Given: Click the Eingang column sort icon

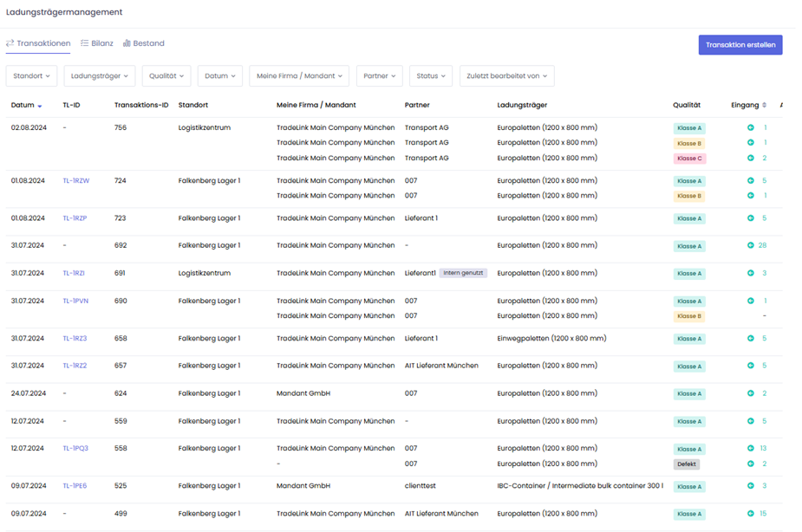Looking at the screenshot, I should [x=764, y=106].
